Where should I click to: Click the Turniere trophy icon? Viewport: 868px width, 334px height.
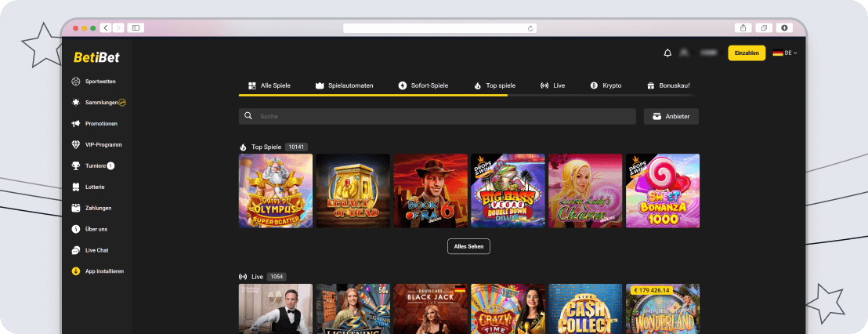(x=76, y=165)
